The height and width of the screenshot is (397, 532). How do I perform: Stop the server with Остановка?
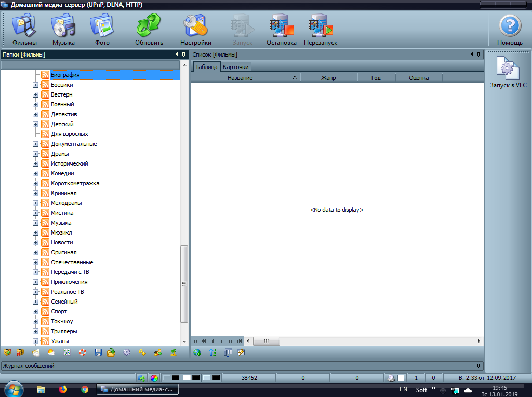coord(281,29)
